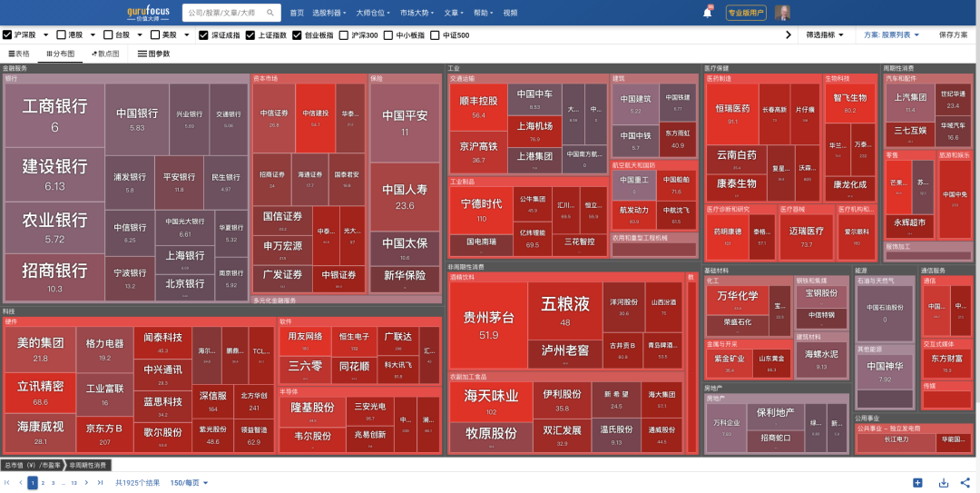This screenshot has height=493, width=980.
Task: Go to next results page
Action: [x=86, y=482]
